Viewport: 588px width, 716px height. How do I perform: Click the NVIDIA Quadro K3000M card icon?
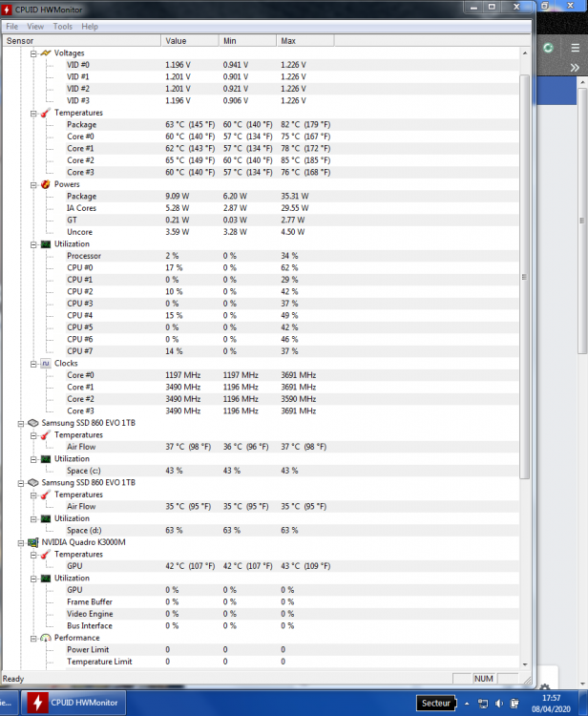32,542
